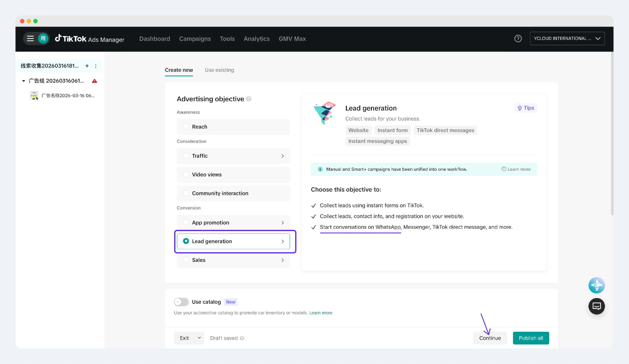Open the Exit dropdown arrow
629x364 pixels.
coord(199,338)
